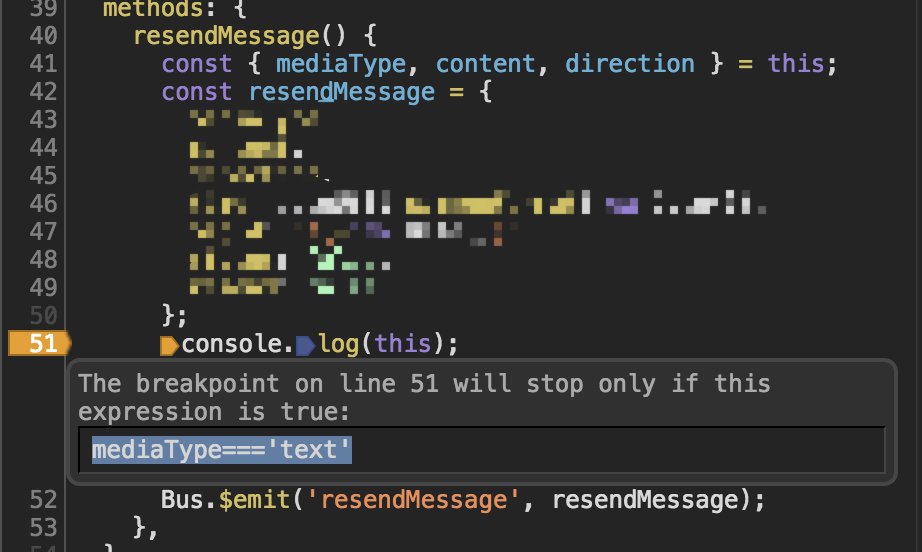Toggle a breakpoint on line 41 gutter
Viewport: 922px width, 552px height.
click(x=44, y=63)
